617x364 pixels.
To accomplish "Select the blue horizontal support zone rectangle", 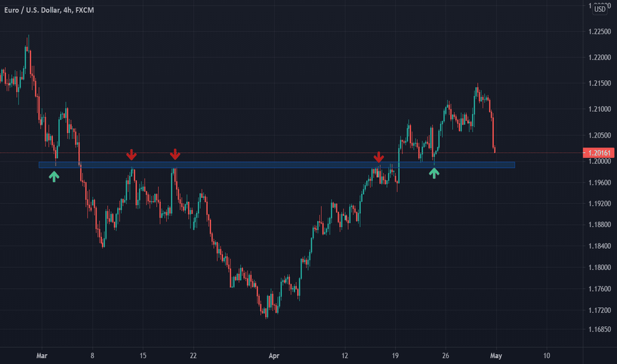I will coord(277,165).
